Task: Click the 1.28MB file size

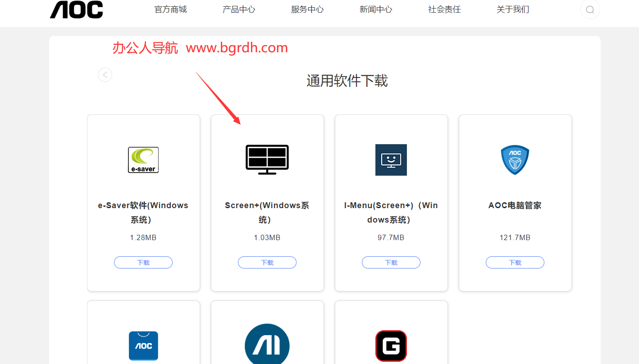Action: tap(143, 237)
